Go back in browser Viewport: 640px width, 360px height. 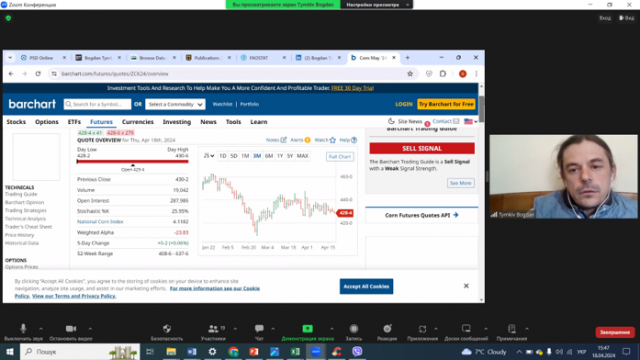[11, 74]
